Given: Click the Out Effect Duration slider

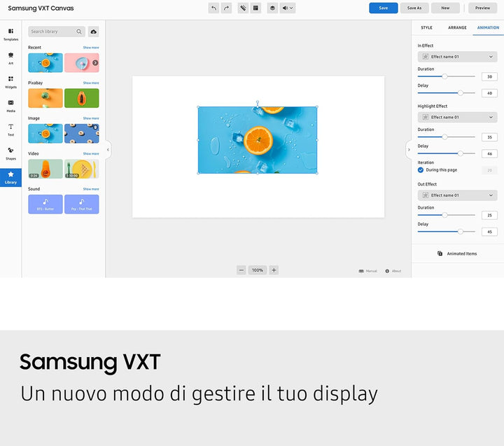Looking at the screenshot, I should click(x=446, y=215).
